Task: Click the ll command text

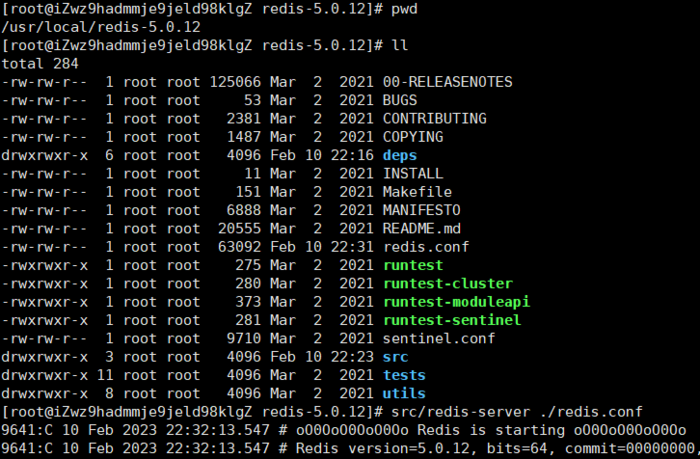Action: [400, 46]
